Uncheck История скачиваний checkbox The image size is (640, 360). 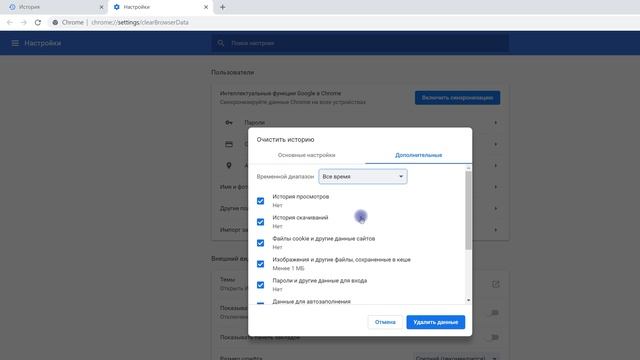[260, 222]
